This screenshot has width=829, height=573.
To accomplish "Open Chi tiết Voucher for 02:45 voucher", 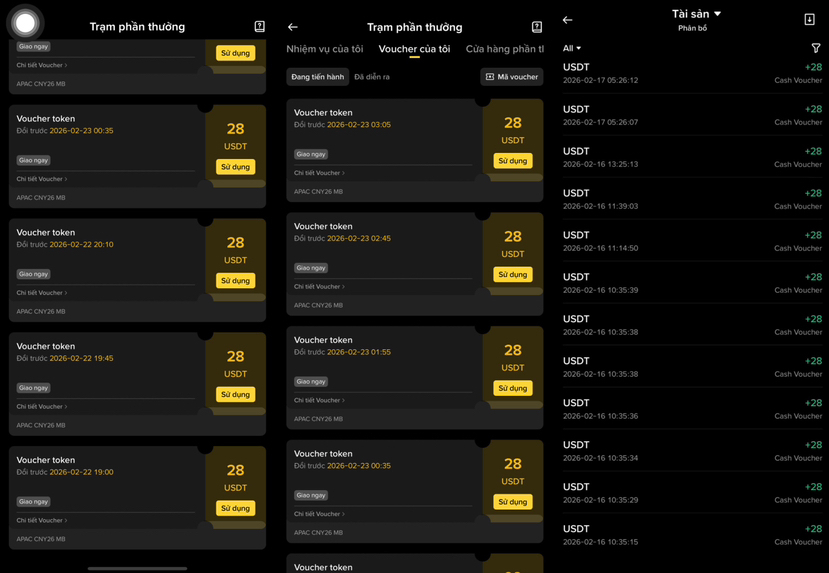I will pyautogui.click(x=319, y=286).
